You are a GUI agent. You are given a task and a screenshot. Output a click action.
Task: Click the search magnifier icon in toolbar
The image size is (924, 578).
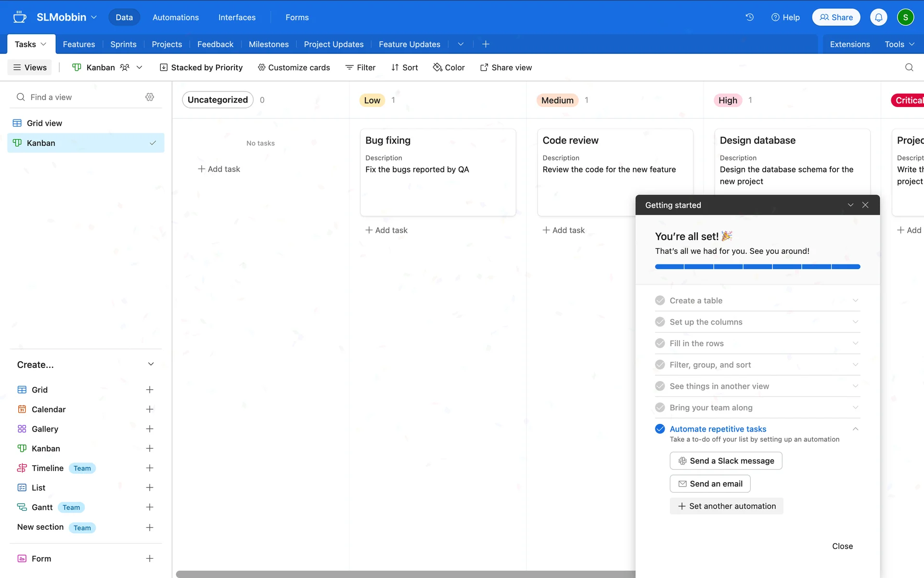click(909, 67)
